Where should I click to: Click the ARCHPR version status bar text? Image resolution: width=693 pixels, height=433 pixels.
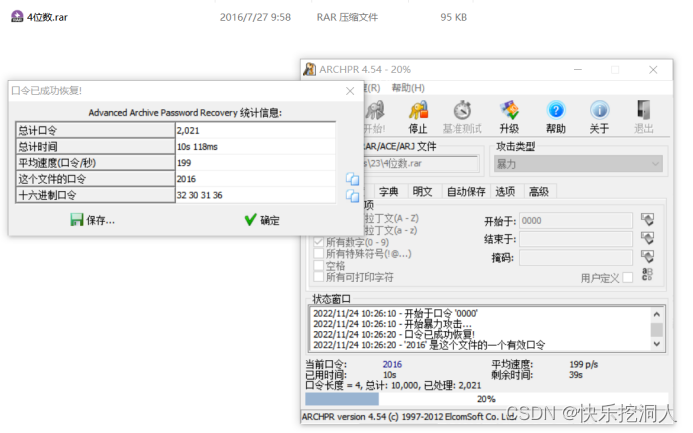(409, 417)
